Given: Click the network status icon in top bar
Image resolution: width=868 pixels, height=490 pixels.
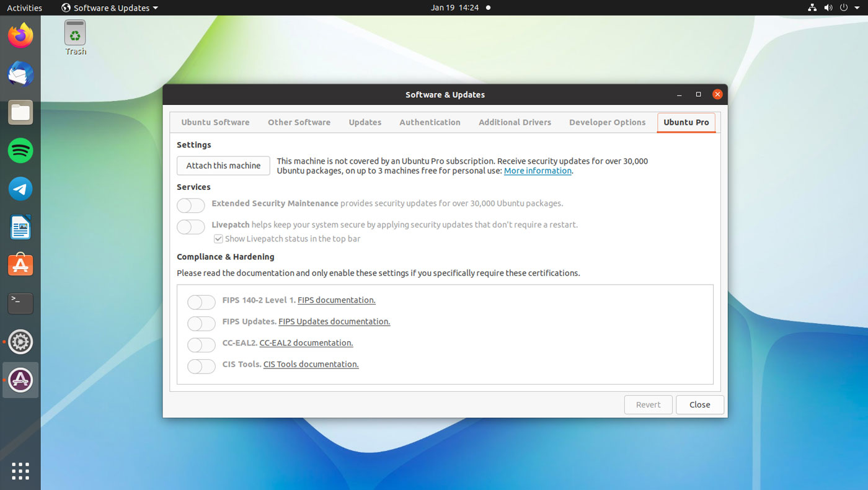Looking at the screenshot, I should (812, 8).
